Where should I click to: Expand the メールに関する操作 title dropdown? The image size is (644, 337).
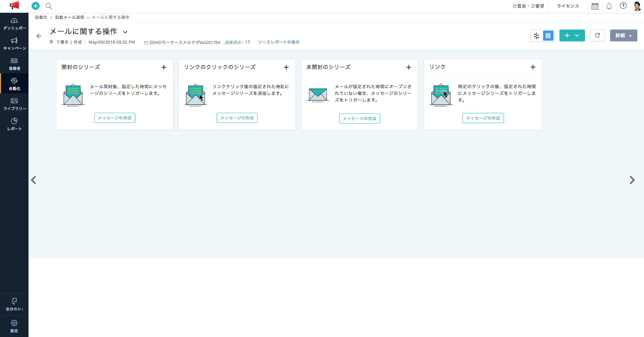pyautogui.click(x=125, y=32)
